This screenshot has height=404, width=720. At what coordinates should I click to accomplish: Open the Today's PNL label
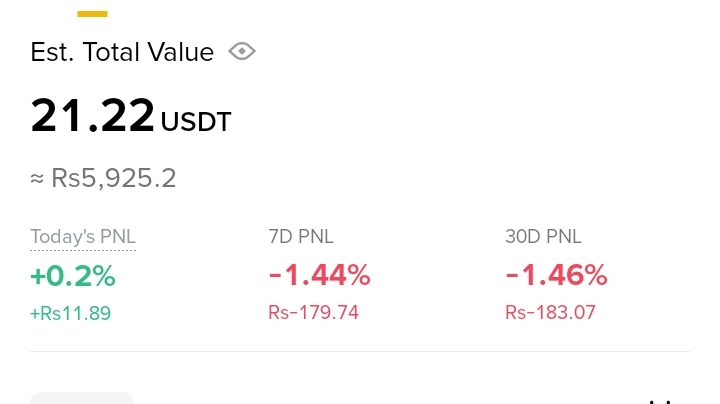(x=83, y=237)
